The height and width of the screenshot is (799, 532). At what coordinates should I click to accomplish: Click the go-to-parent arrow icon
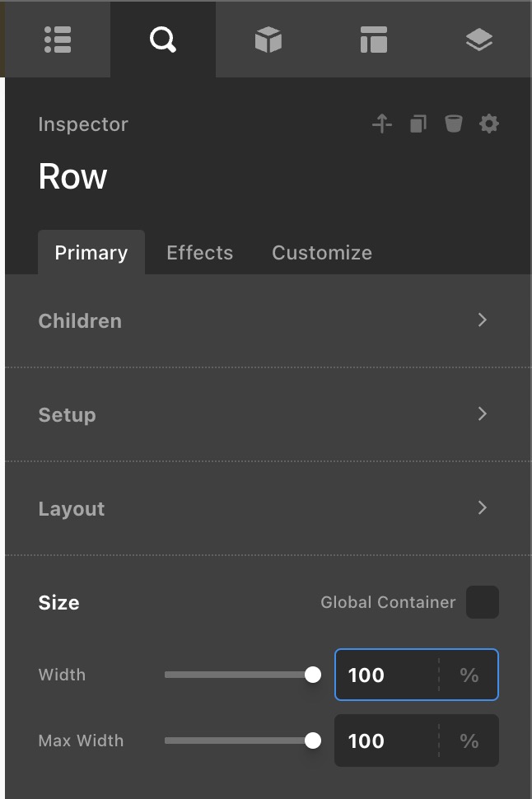point(382,124)
